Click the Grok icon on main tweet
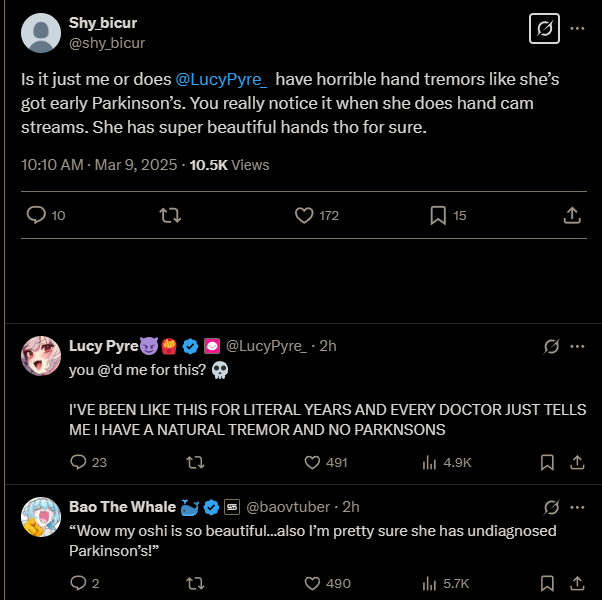 coord(544,29)
